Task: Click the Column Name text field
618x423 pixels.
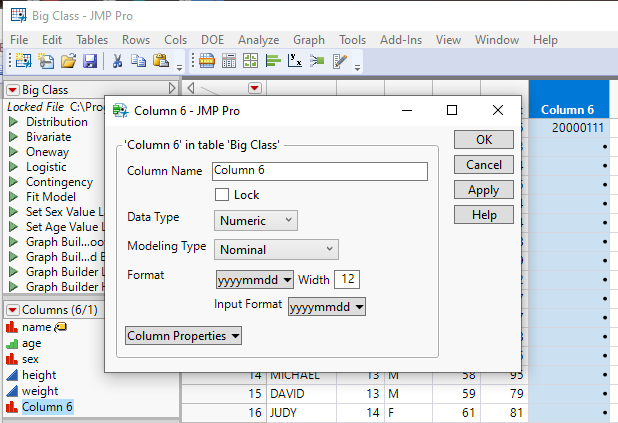Action: tap(319, 171)
